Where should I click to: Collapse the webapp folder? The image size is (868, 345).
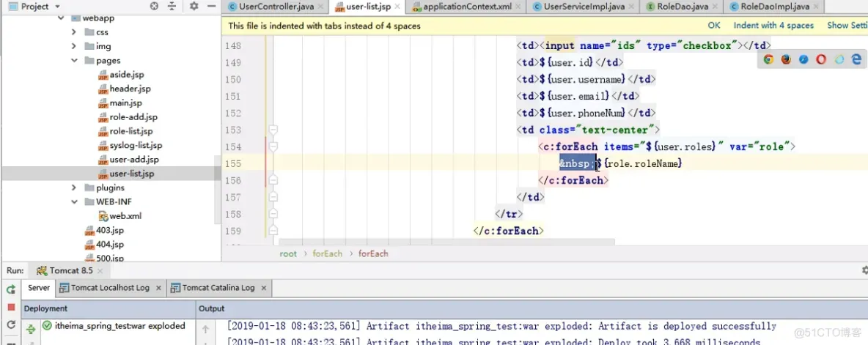[x=61, y=18]
